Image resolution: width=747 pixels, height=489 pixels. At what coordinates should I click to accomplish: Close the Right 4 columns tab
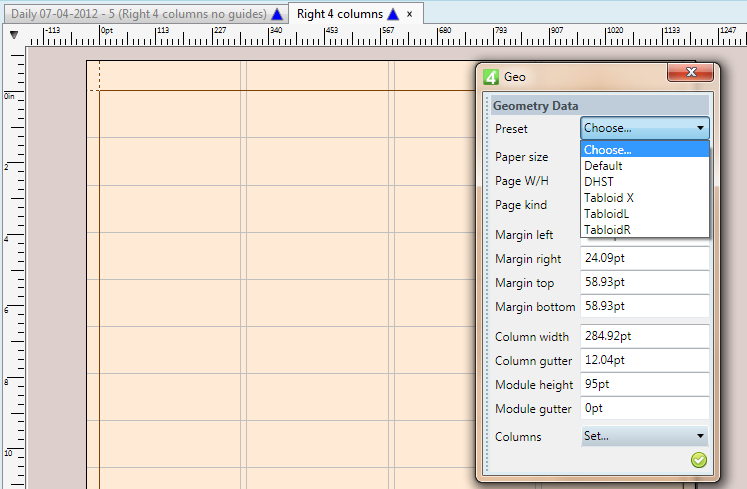coord(409,14)
